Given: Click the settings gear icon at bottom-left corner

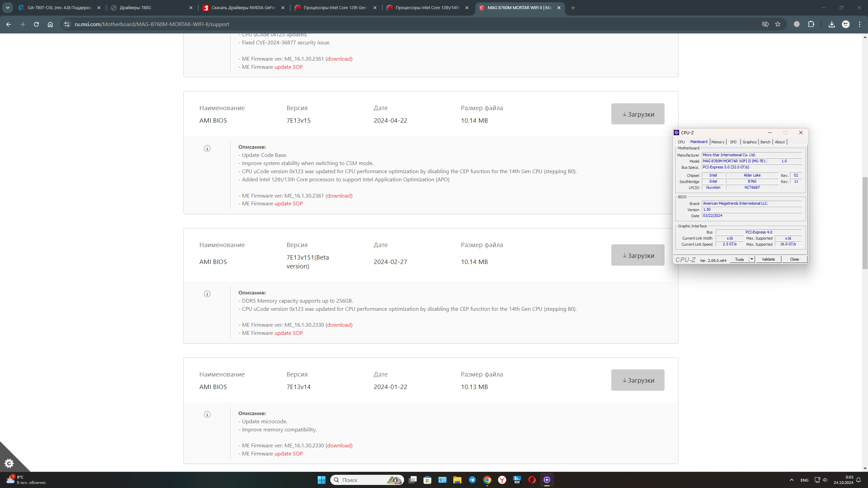Looking at the screenshot, I should pyautogui.click(x=9, y=463).
